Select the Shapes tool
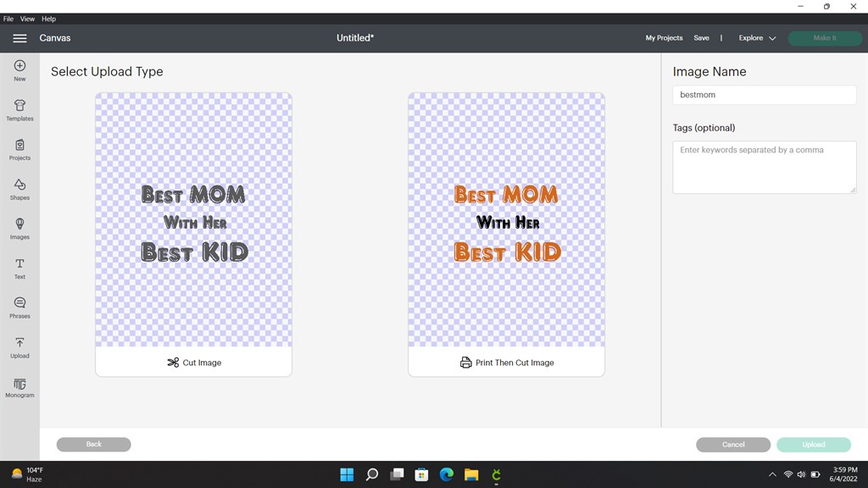868x488 pixels. click(19, 189)
